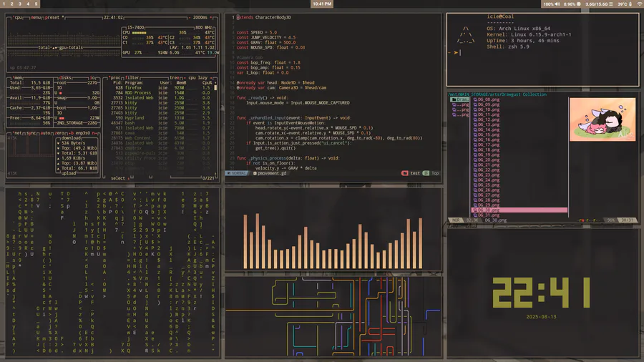Viewport: 644px width, 362px height.
Task: Toggle the cpu box in btop header
Action: [x=18, y=17]
